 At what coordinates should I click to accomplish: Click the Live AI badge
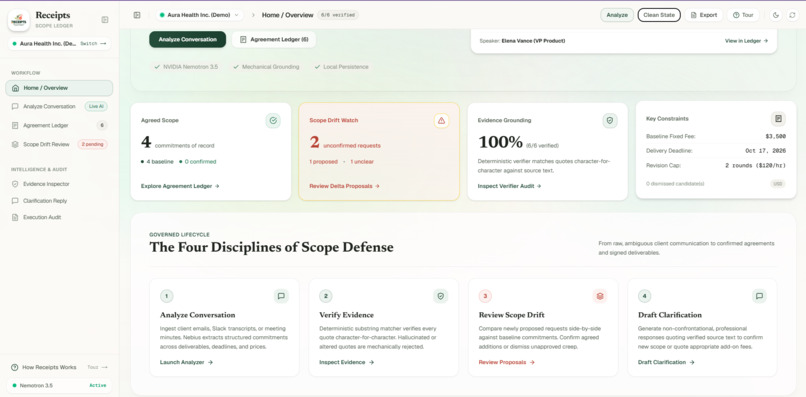click(x=96, y=106)
